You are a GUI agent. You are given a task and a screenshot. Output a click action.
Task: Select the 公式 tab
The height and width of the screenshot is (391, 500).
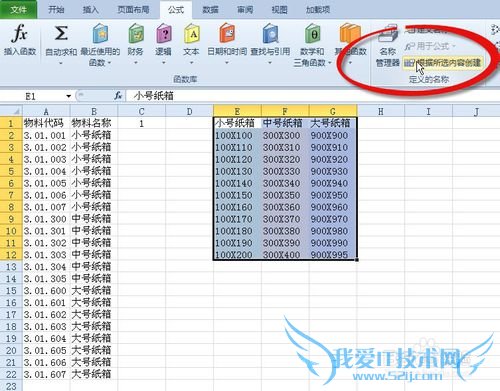[x=176, y=9]
